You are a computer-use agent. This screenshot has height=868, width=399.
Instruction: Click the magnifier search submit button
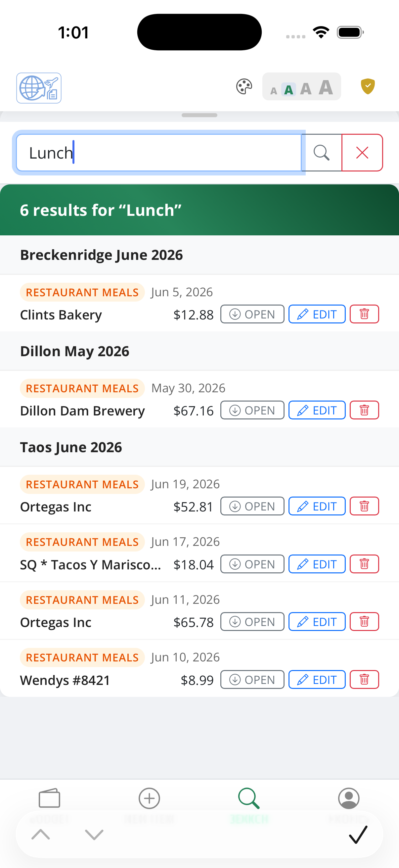pyautogui.click(x=322, y=153)
